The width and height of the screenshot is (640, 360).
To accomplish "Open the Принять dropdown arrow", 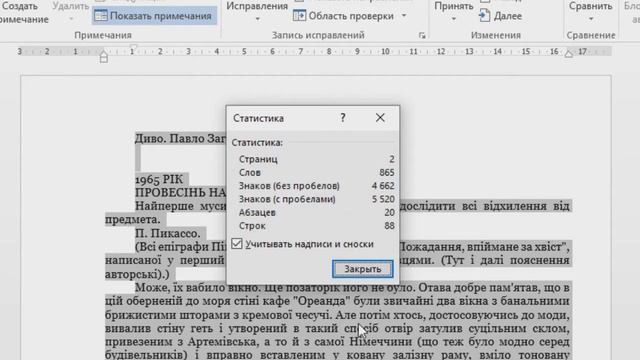I will pyautogui.click(x=453, y=19).
